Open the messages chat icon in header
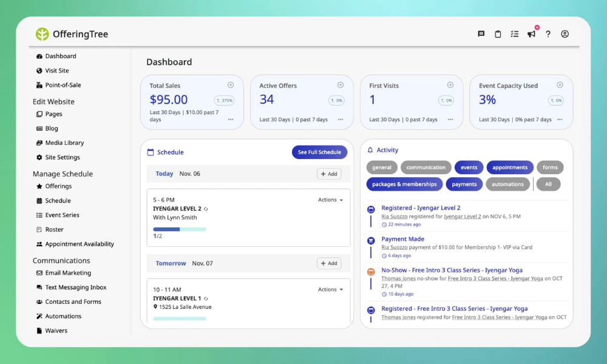 pos(481,34)
